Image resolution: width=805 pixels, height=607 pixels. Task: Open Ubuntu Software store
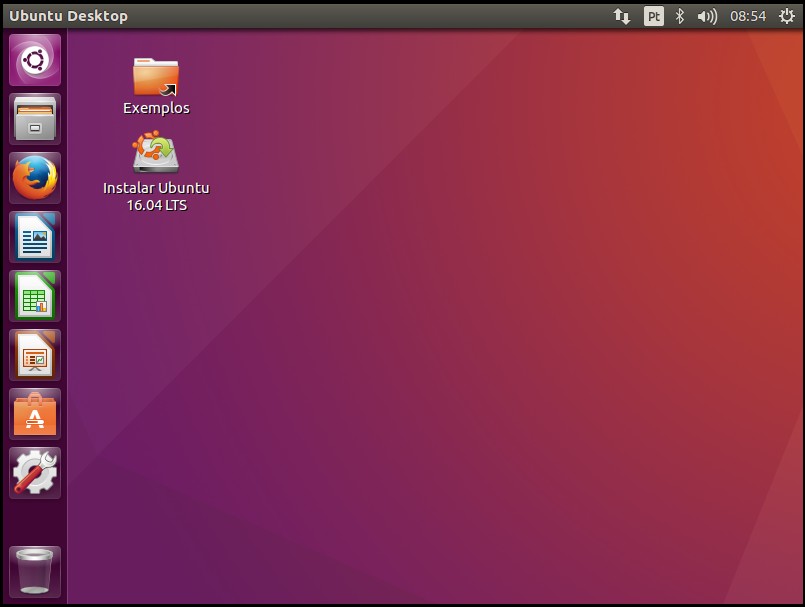click(x=34, y=413)
